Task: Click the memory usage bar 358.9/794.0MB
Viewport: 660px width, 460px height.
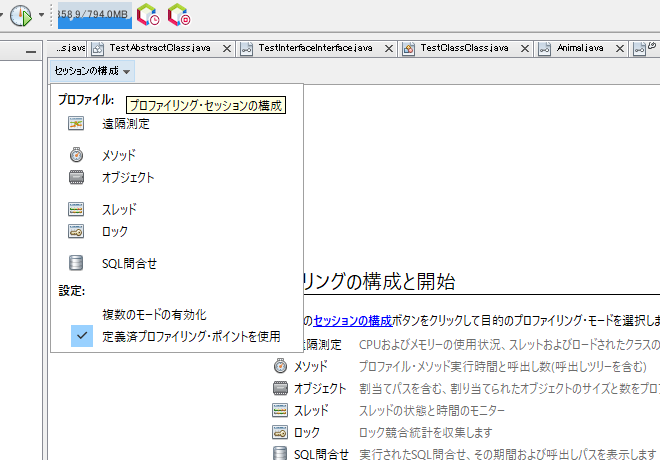Action: tap(95, 16)
